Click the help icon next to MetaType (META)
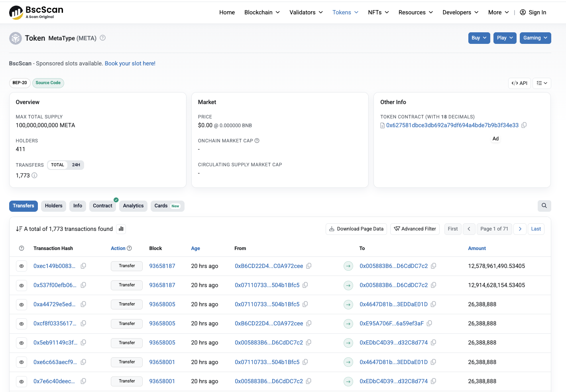This screenshot has height=392, width=566. tap(102, 38)
